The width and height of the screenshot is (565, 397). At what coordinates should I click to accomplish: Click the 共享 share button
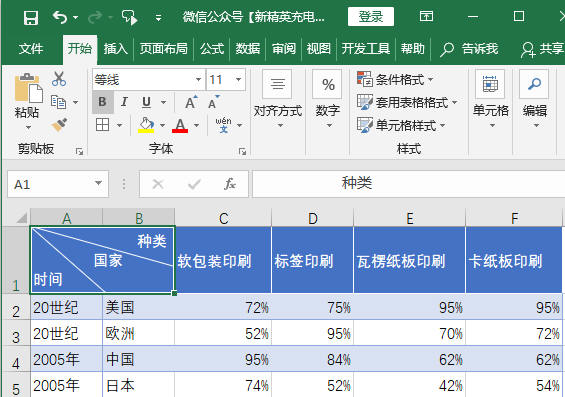click(x=542, y=49)
